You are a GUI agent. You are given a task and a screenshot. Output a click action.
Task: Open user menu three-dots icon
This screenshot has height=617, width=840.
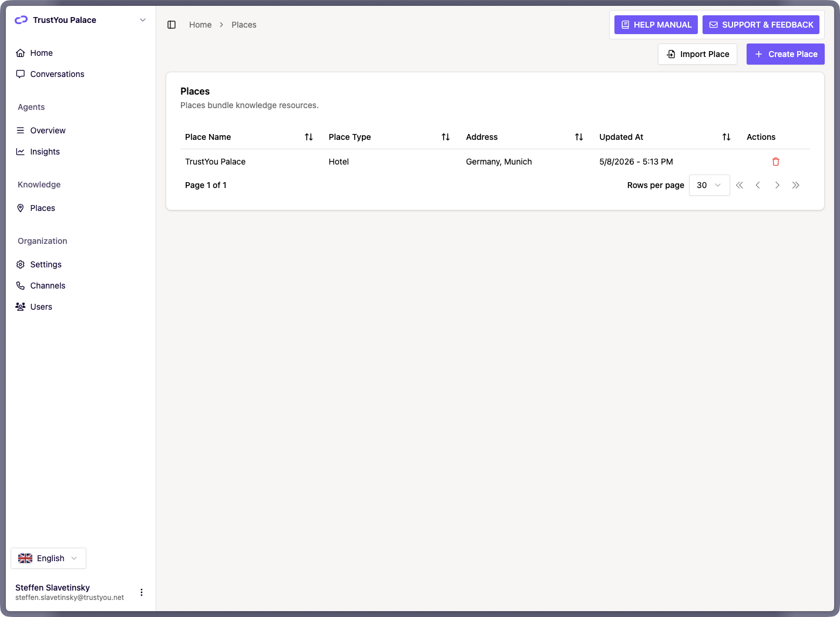pos(142,592)
